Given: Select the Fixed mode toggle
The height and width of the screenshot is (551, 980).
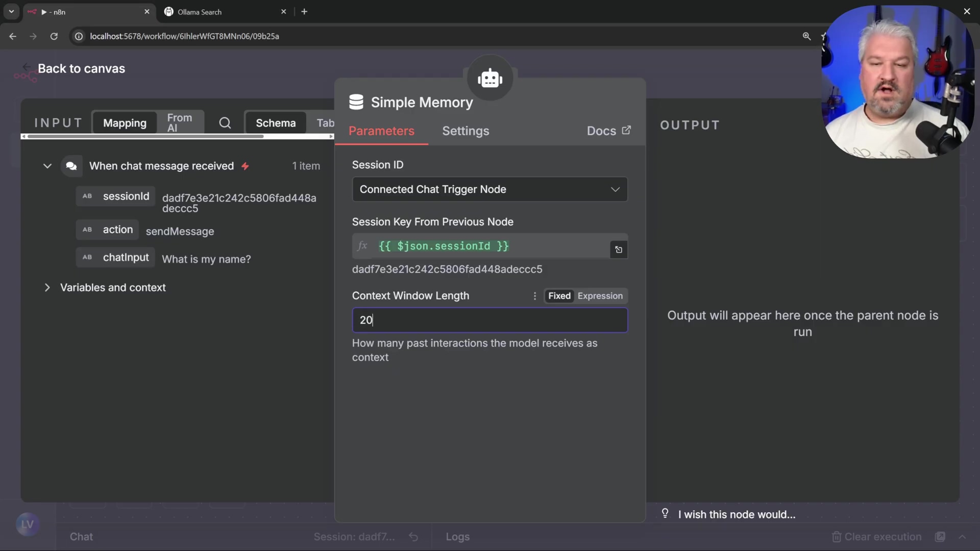Looking at the screenshot, I should point(559,296).
